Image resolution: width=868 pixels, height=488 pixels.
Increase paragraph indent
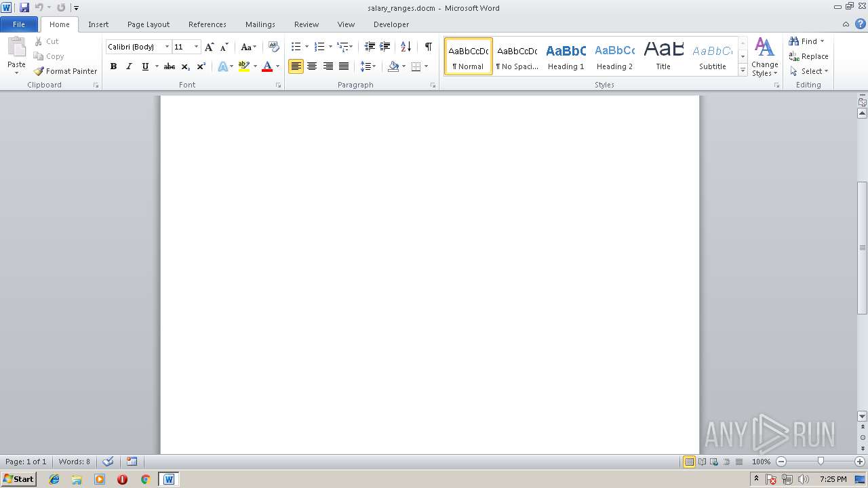[x=384, y=47]
